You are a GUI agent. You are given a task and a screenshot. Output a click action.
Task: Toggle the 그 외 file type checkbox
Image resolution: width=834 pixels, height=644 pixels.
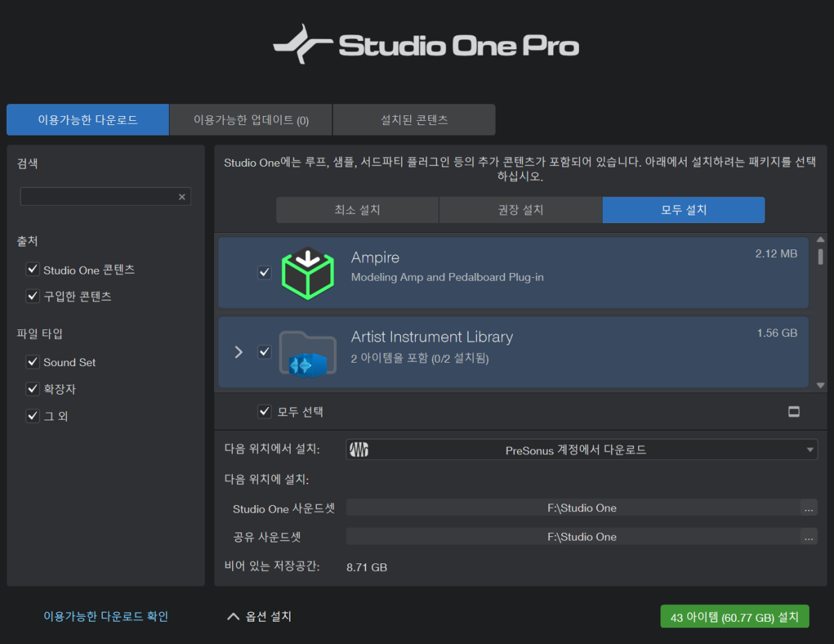[x=32, y=416]
